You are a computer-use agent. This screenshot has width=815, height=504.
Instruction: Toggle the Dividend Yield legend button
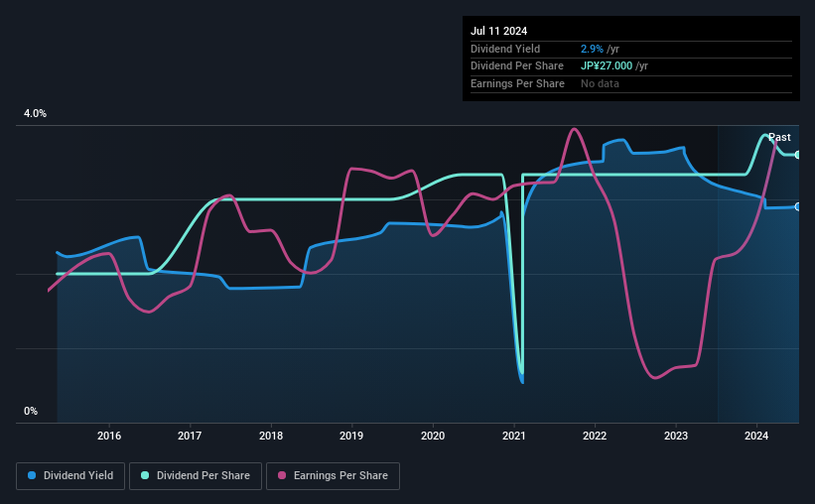coord(70,476)
